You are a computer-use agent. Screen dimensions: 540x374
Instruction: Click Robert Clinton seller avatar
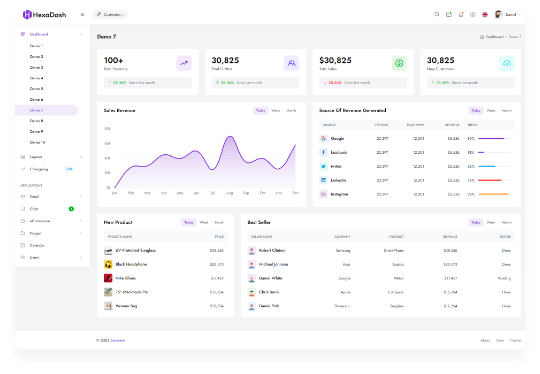252,250
